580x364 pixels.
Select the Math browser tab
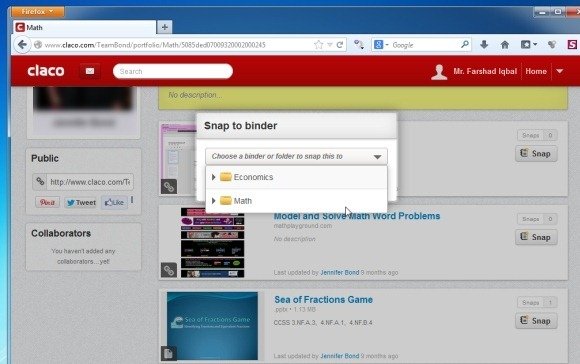pyautogui.click(x=85, y=27)
